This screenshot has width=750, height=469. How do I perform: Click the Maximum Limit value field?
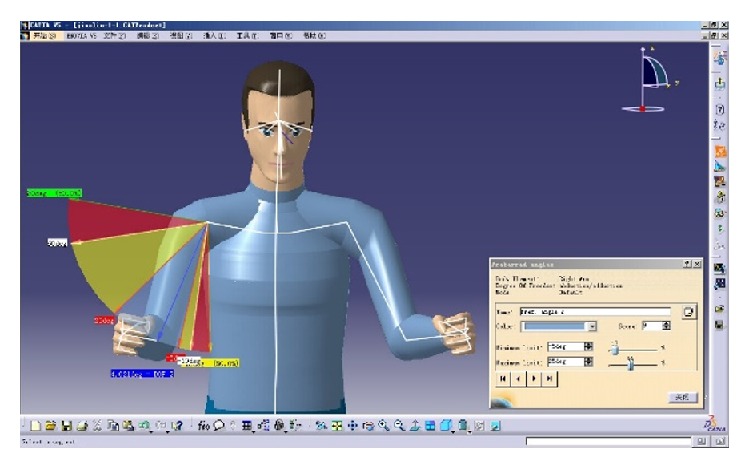[565, 362]
